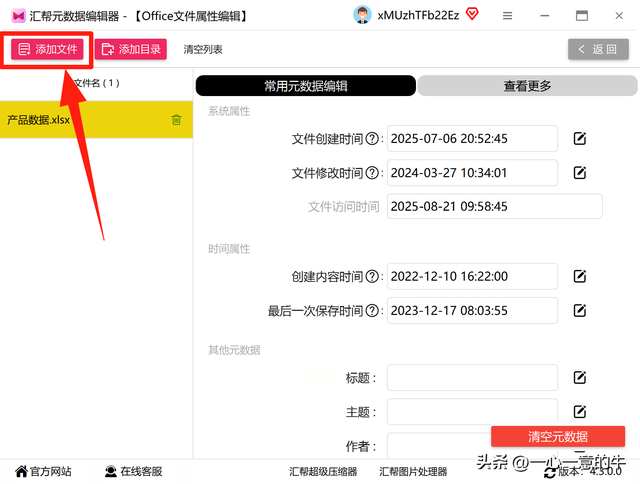Click the 添加目录 button
This screenshot has height=484, width=640.
(x=131, y=49)
